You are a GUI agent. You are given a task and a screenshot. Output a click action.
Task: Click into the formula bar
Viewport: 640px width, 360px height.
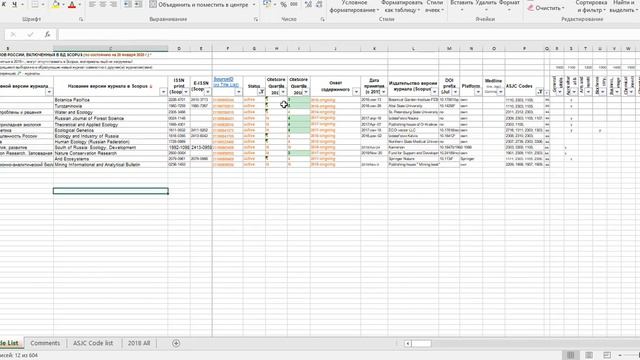pos(349,35)
